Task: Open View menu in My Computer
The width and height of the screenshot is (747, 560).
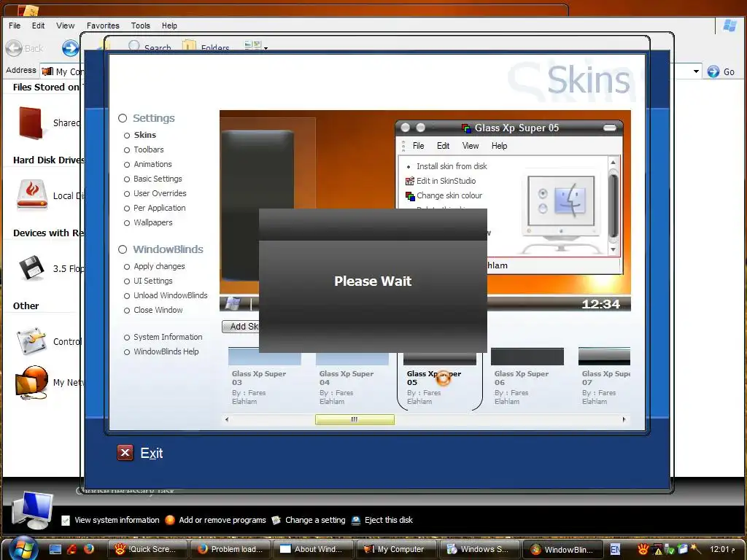Action: click(x=65, y=26)
